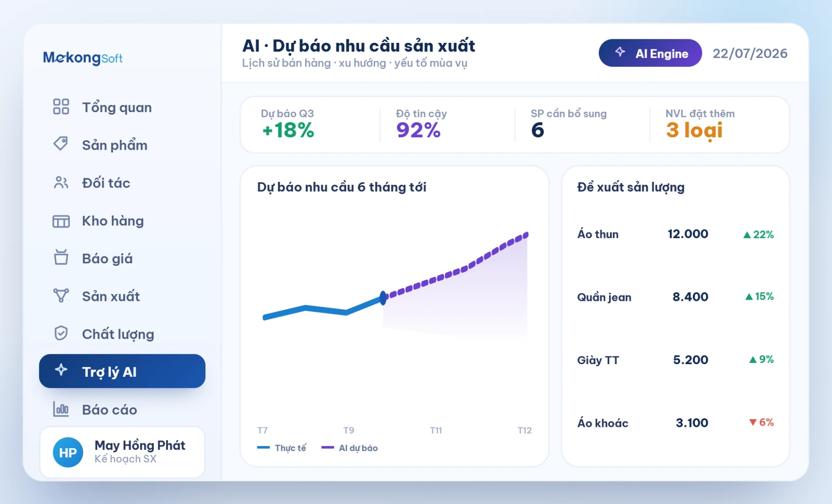This screenshot has height=504, width=832.
Task: Open the May Hồng Phát profile card
Action: (x=122, y=452)
